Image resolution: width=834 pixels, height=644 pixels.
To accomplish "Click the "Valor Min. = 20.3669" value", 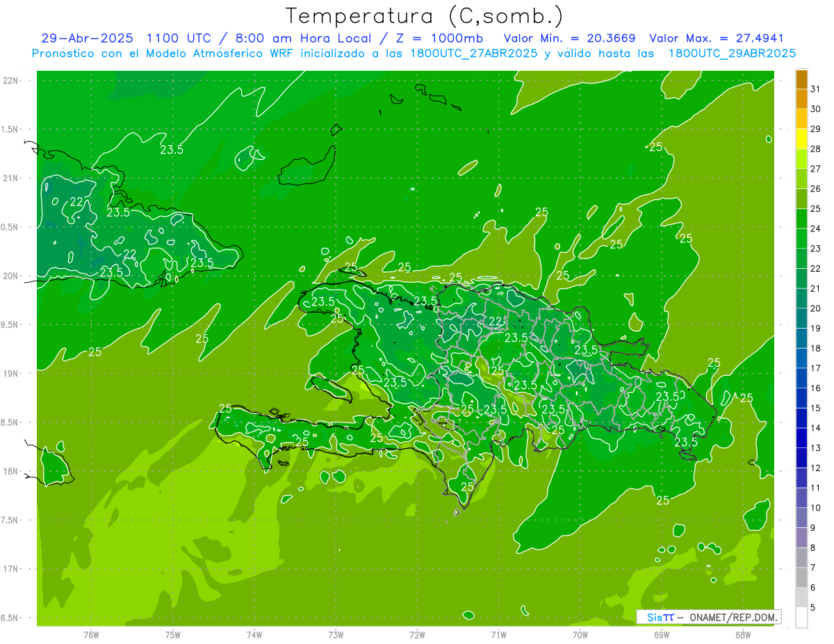I will [x=569, y=38].
